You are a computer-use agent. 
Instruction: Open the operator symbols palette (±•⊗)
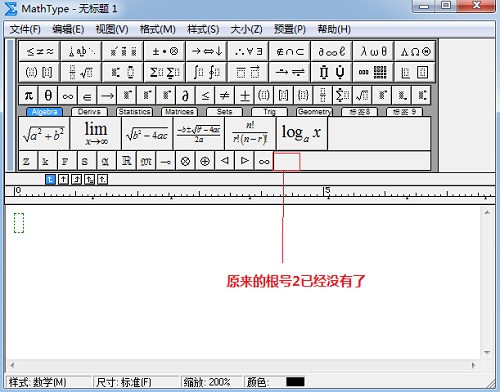click(x=165, y=51)
